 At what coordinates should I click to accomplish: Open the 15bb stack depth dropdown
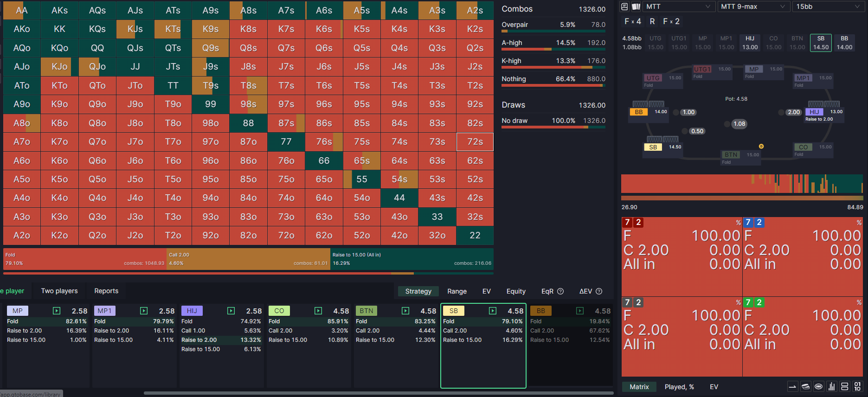tap(829, 6)
